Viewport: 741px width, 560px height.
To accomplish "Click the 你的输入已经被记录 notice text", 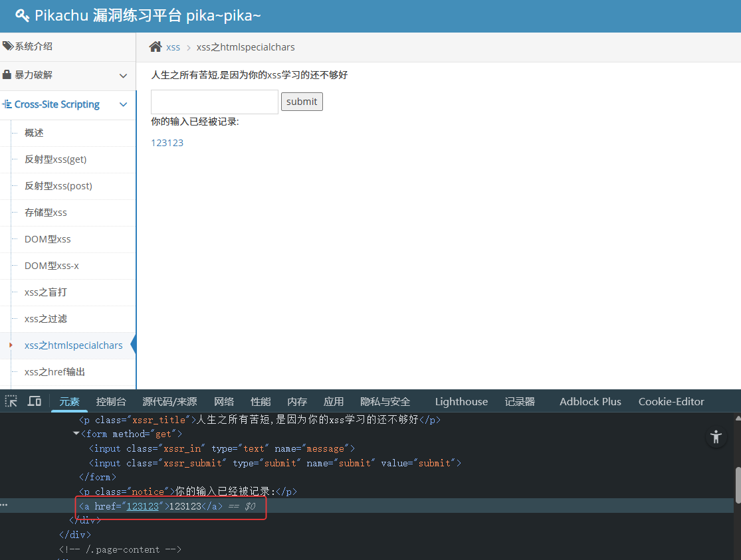I will coord(195,122).
